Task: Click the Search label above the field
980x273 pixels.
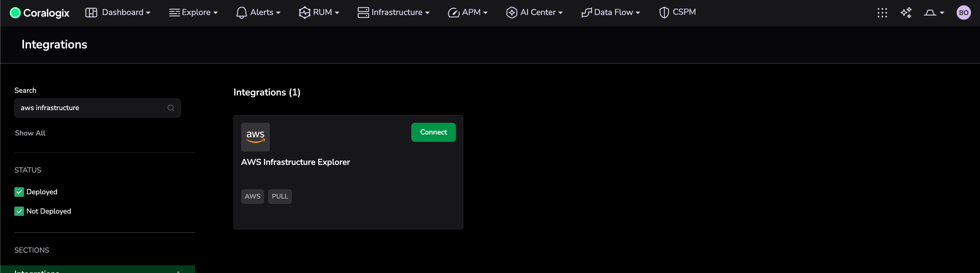Action: [x=25, y=91]
